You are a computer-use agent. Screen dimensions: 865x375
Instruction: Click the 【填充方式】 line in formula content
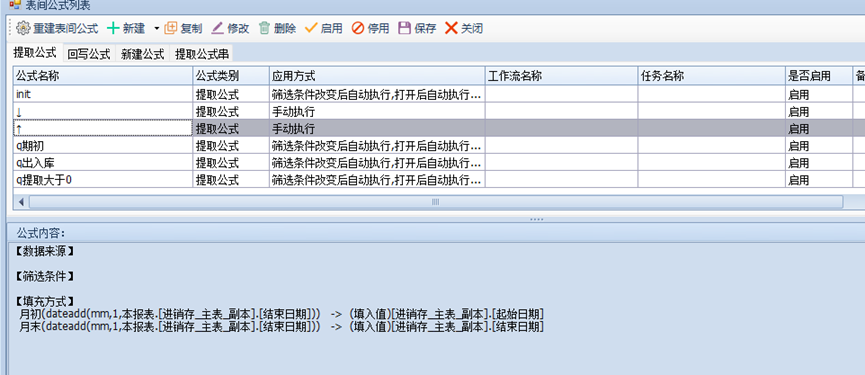(44, 301)
